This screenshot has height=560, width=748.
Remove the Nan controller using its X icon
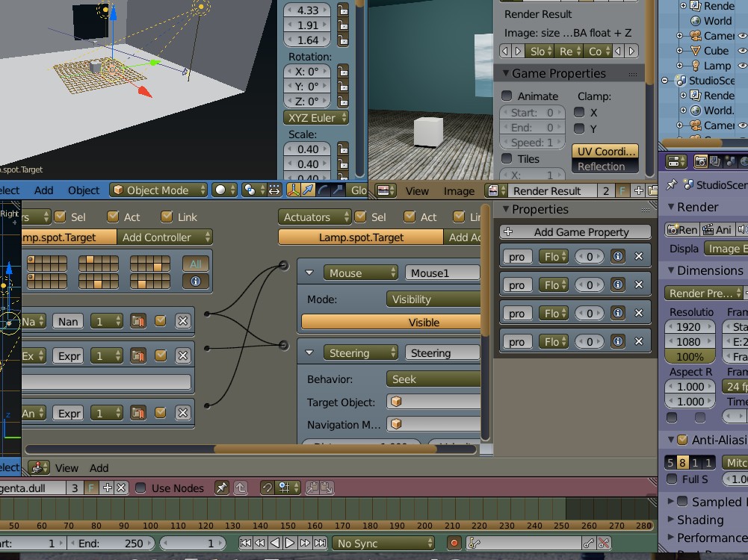(x=182, y=321)
